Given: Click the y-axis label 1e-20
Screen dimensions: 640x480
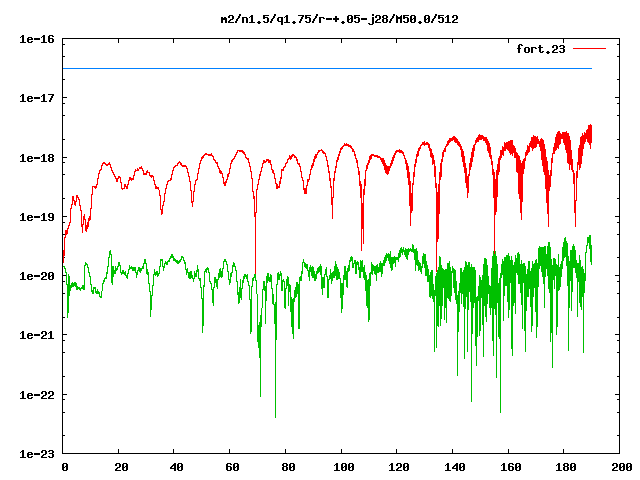Looking at the screenshot, I should pos(37,276).
